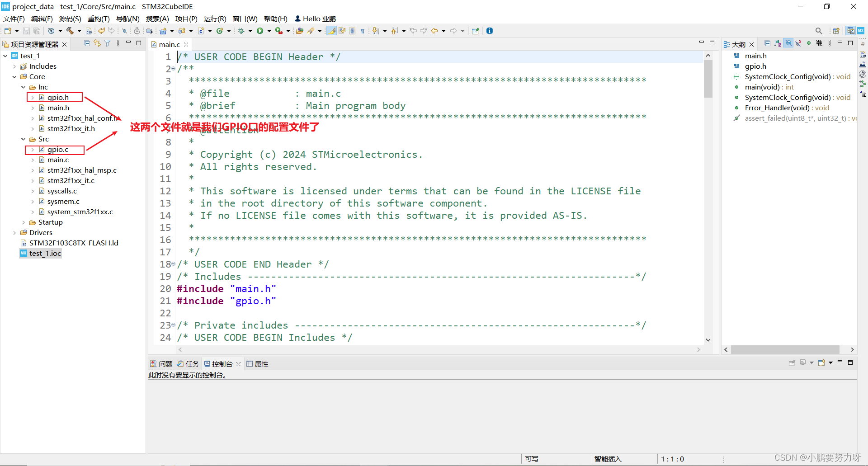868x466 pixels.
Task: Click editor scroll-down arrow
Action: pyautogui.click(x=708, y=340)
